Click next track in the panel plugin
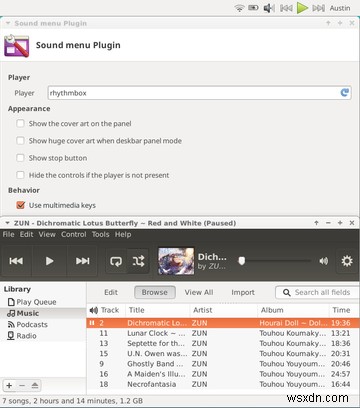 tap(318, 8)
